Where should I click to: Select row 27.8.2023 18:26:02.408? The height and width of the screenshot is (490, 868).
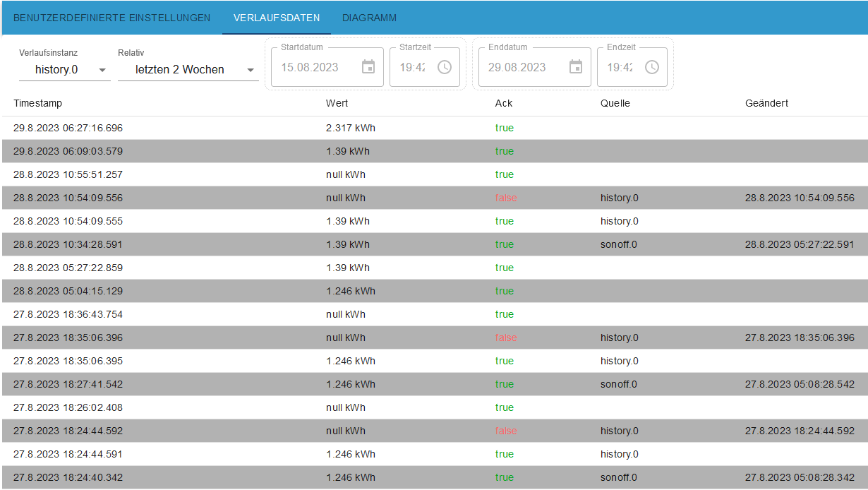pos(434,407)
